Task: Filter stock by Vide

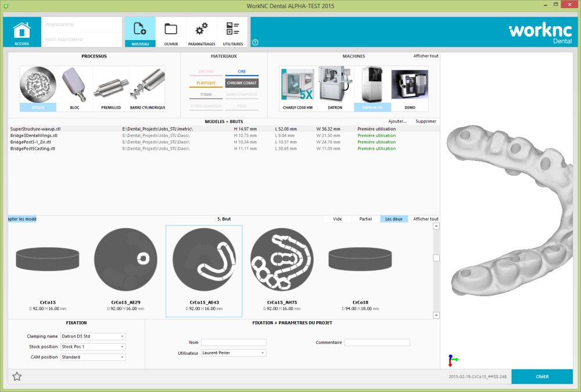Action: tap(337, 219)
